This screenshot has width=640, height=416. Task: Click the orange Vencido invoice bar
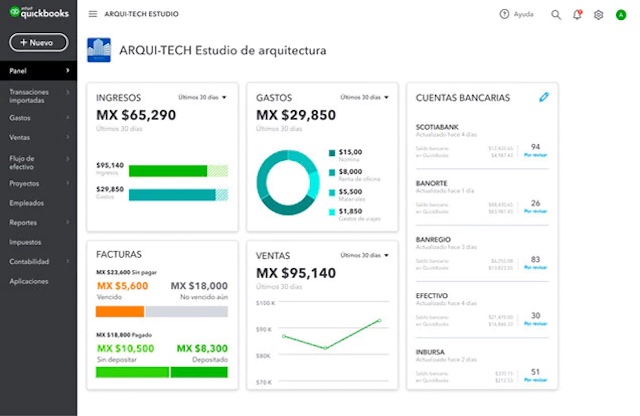[x=120, y=311]
